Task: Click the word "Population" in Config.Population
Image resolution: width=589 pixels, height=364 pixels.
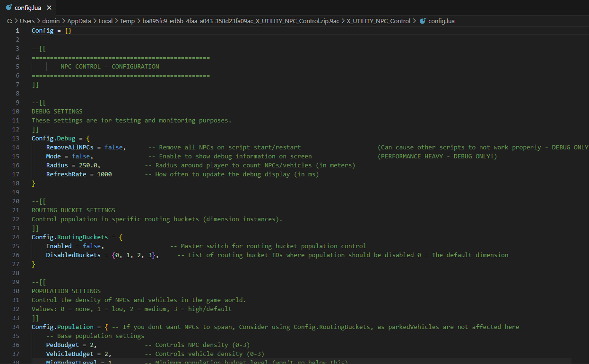Action: tap(76, 327)
